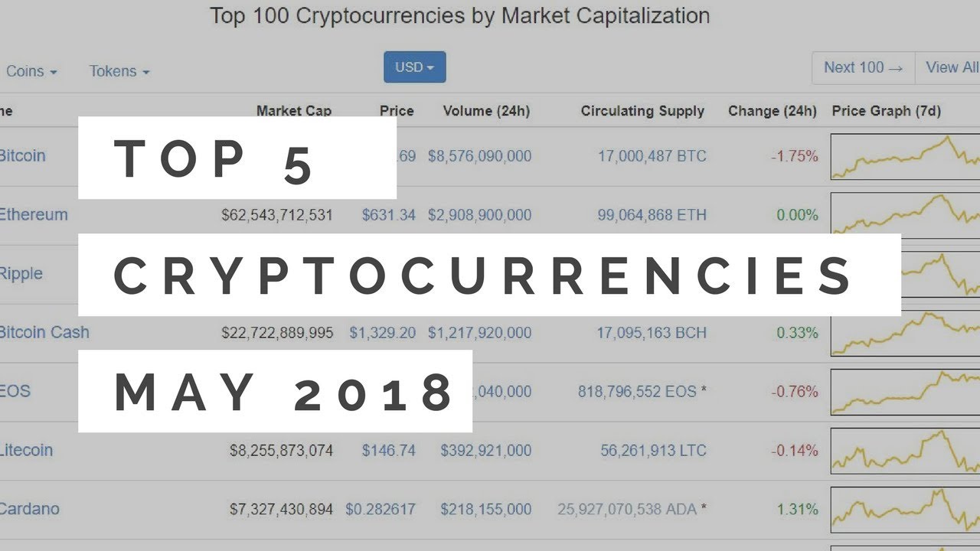The height and width of the screenshot is (551, 980).
Task: Go to Next 100 cryptocurrencies
Action: (x=863, y=67)
